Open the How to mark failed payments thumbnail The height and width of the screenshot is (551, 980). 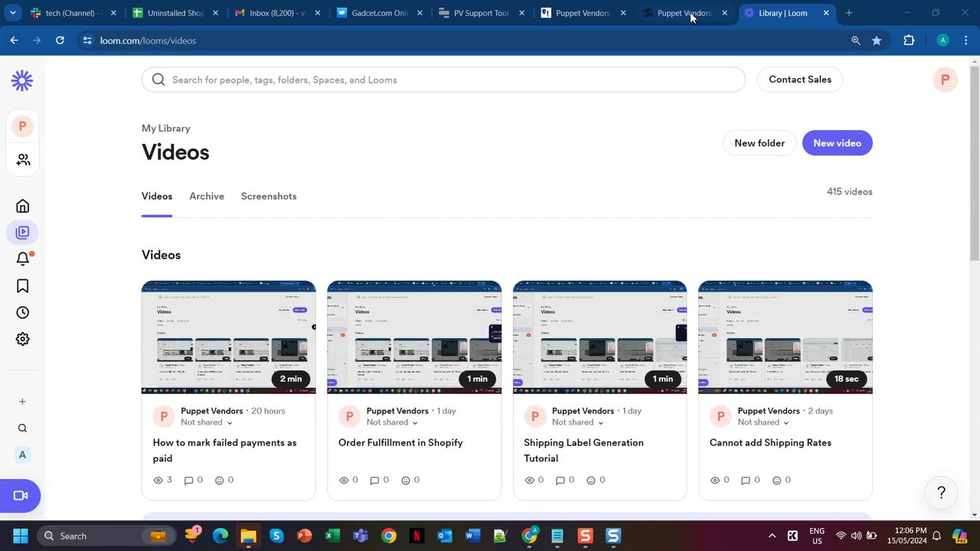pos(228,337)
